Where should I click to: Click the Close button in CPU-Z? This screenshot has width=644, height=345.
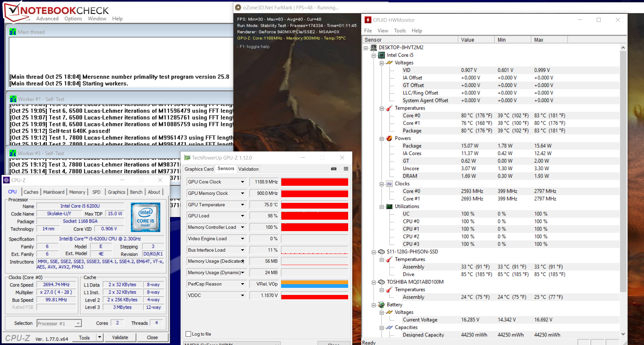tap(152, 337)
